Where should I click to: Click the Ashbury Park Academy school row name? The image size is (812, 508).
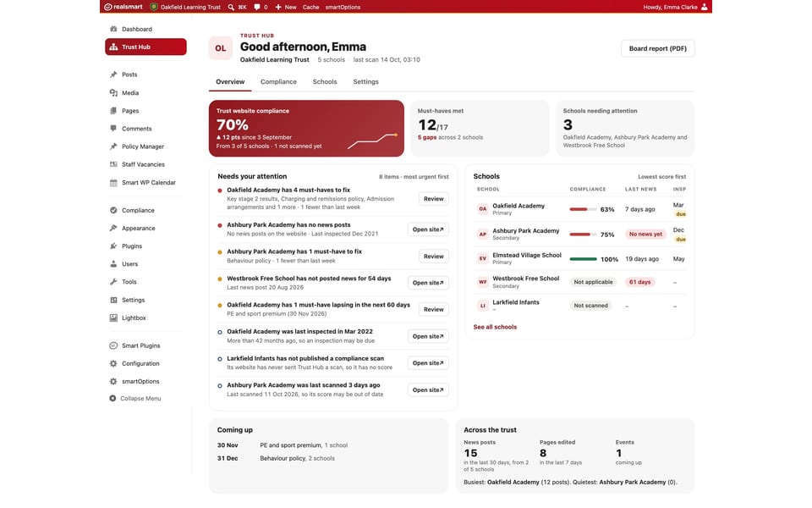click(x=525, y=230)
